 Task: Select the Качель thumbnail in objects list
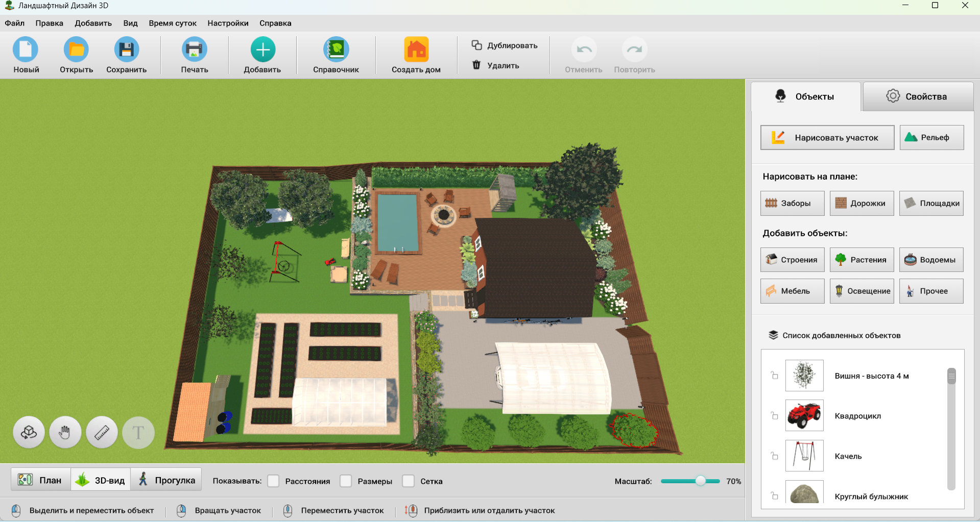[x=804, y=456]
